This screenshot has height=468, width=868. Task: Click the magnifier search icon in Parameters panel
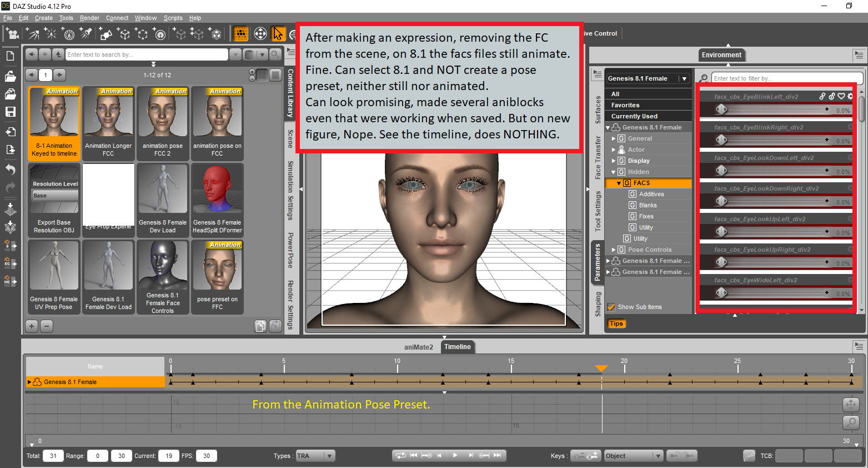pos(703,78)
